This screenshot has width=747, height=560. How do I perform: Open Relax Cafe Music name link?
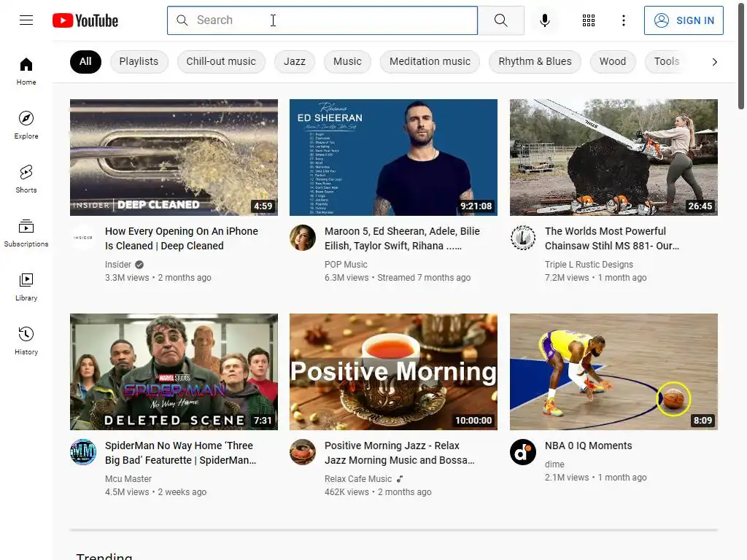358,479
